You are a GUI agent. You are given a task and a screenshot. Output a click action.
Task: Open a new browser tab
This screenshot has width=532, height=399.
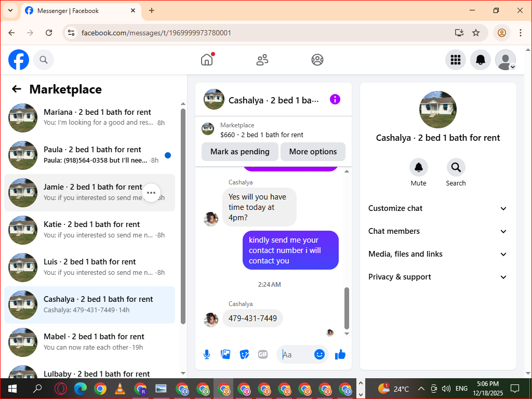[152, 10]
